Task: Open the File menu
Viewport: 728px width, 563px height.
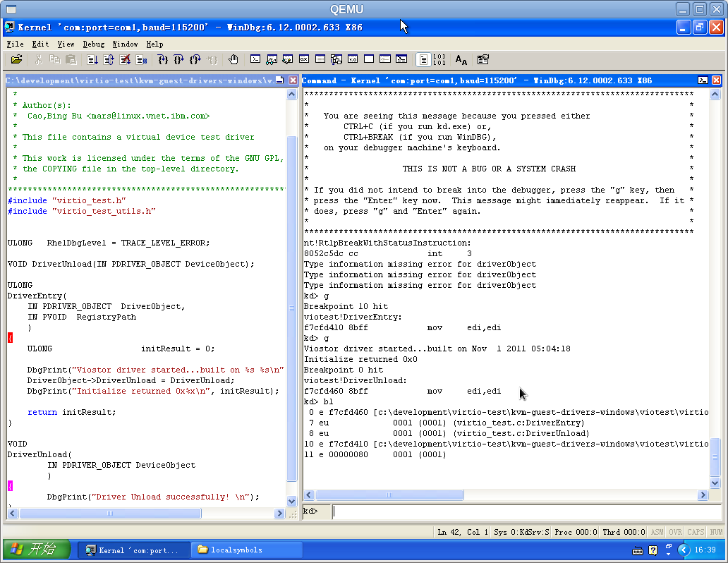Action: (15, 44)
